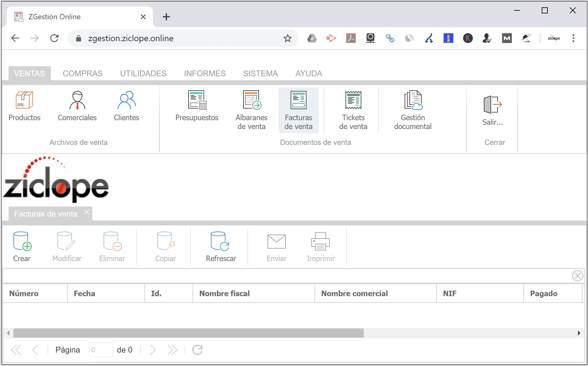
Task: Sort by the Nombre comercial column
Action: point(375,293)
